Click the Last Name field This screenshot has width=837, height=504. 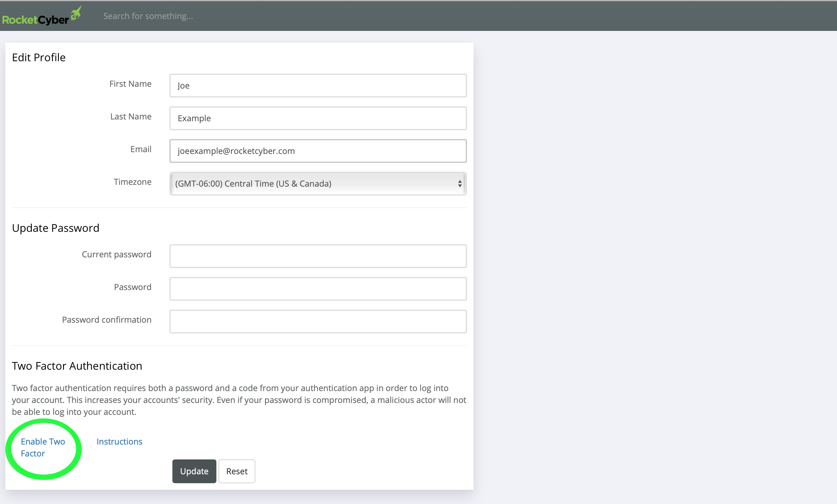click(318, 118)
